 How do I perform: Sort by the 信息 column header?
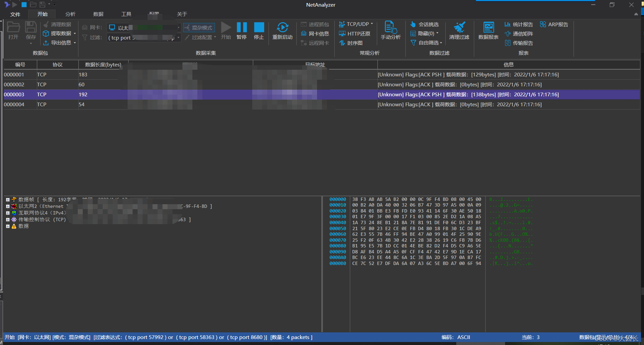point(508,64)
